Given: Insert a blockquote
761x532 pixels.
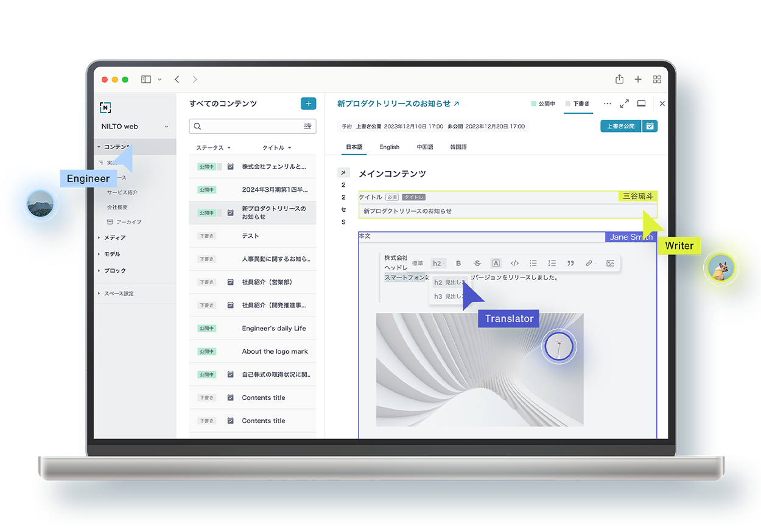Looking at the screenshot, I should click(570, 263).
